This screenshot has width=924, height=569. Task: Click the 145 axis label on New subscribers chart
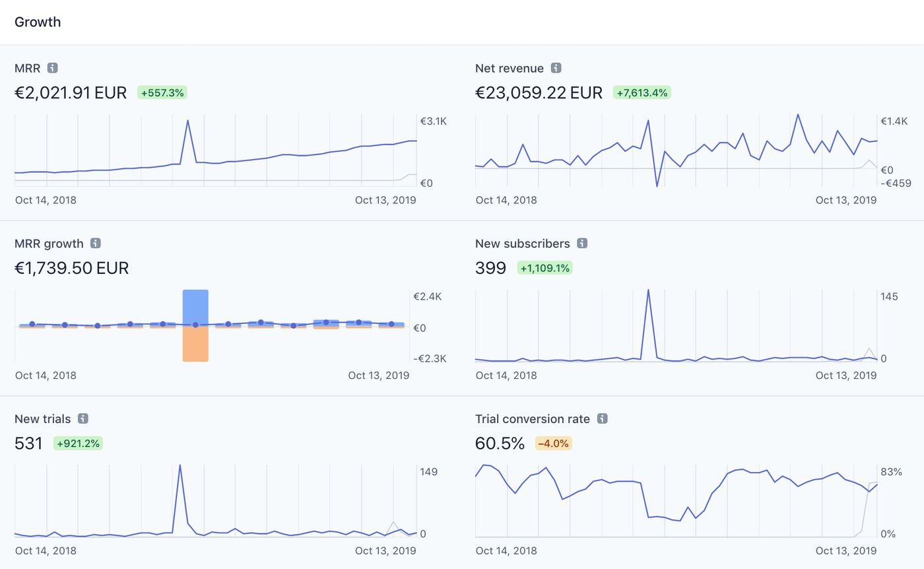889,297
